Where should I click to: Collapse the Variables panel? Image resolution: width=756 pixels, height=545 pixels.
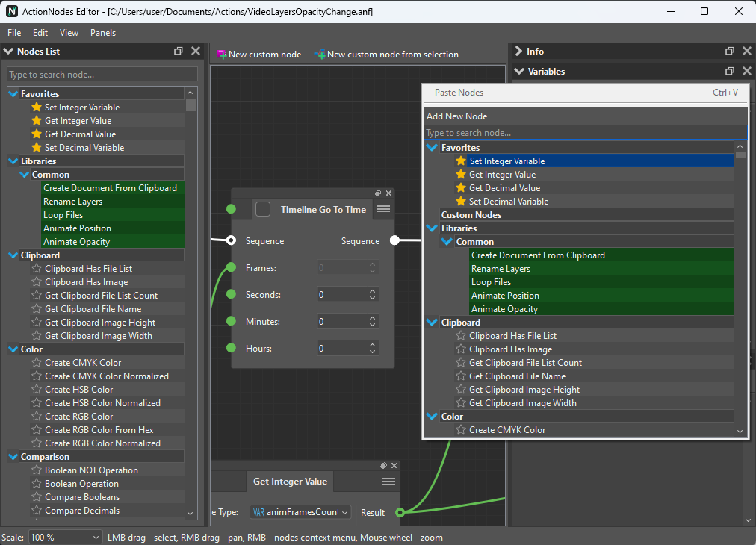pyautogui.click(x=519, y=72)
